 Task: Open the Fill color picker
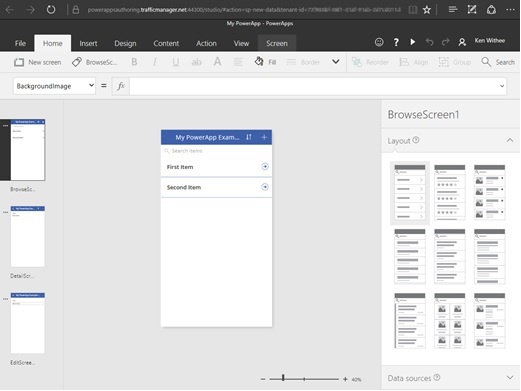point(266,62)
